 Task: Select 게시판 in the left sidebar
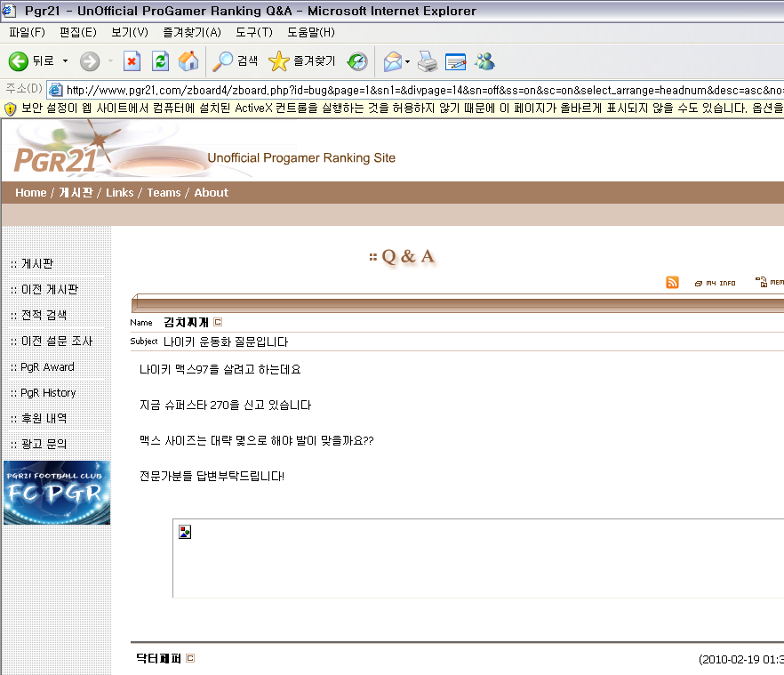pos(37,264)
